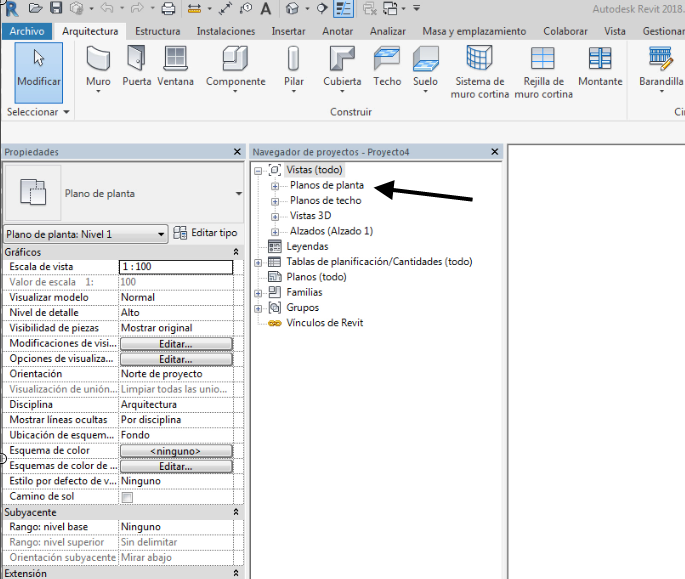Select the Puerta door tool
The height and width of the screenshot is (579, 685).
[x=136, y=66]
